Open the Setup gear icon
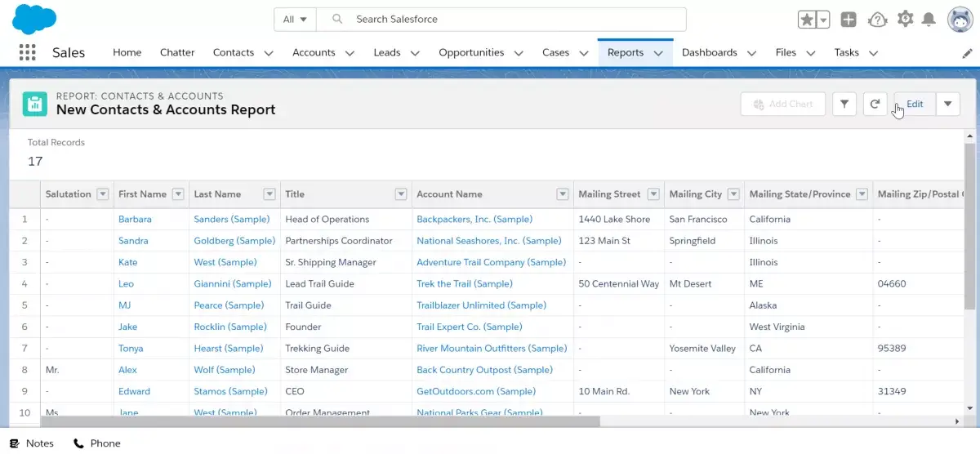Image resolution: width=980 pixels, height=454 pixels. tap(905, 19)
